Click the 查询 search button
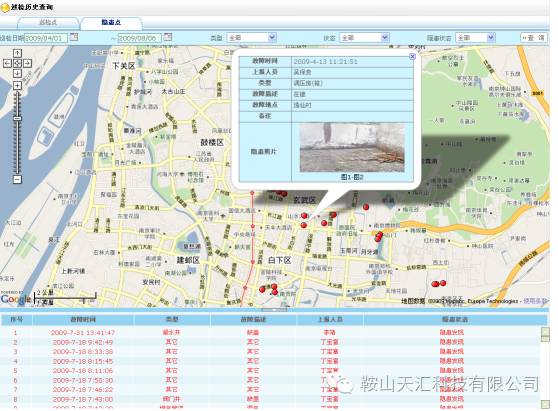Viewport: 558px width, 411px height. (534, 37)
